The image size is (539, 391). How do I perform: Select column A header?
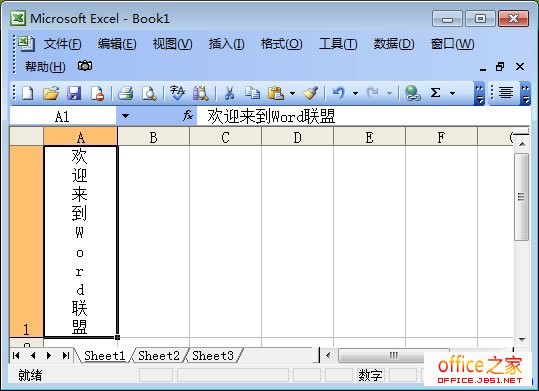pos(80,137)
